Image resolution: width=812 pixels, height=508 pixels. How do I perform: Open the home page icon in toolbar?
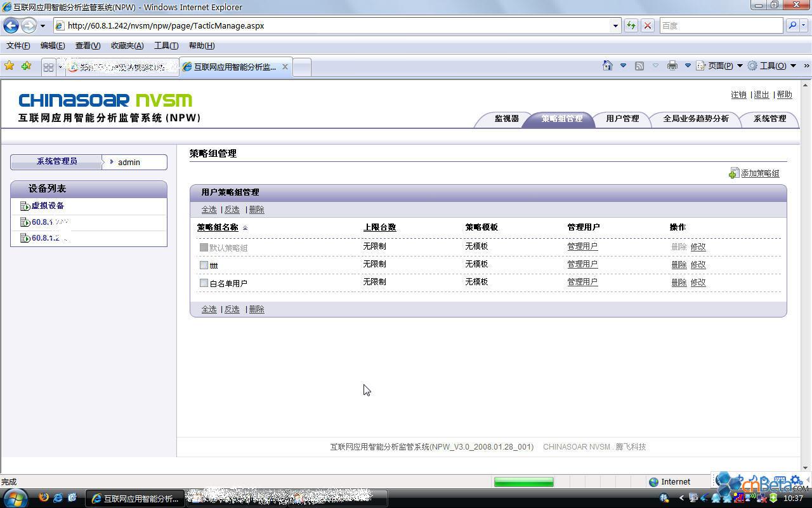(x=607, y=65)
